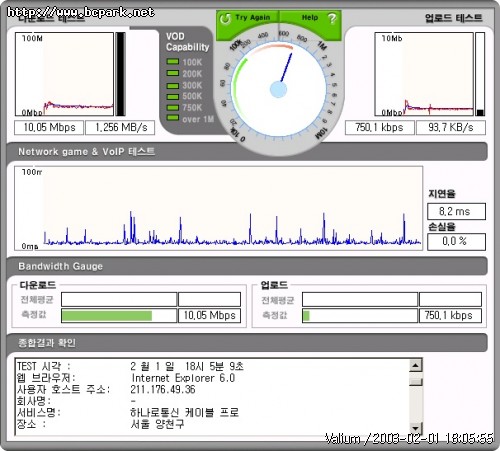Click the 500K VOD capability indicator
Screen dimensions: 500x451
pos(173,96)
